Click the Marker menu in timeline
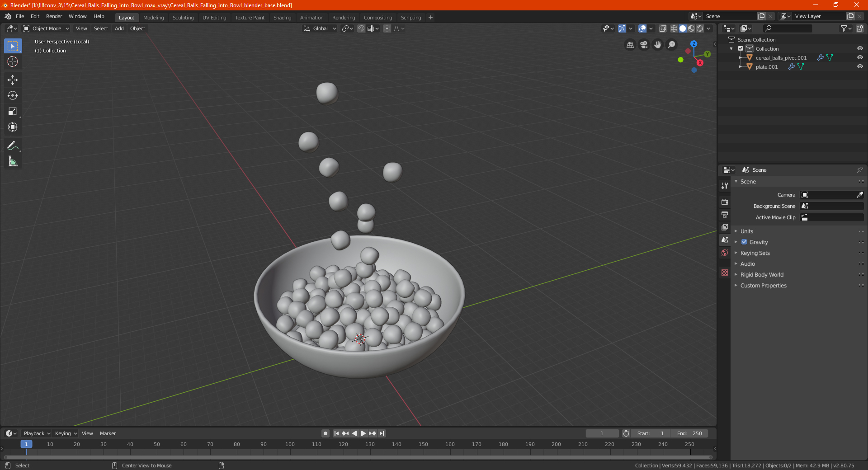868x470 pixels. coord(108,433)
